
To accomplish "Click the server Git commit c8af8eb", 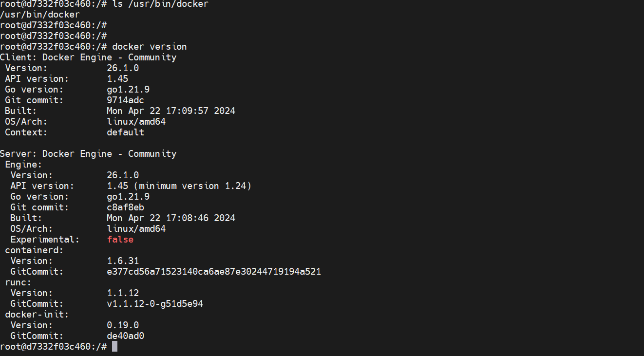I will [x=125, y=207].
